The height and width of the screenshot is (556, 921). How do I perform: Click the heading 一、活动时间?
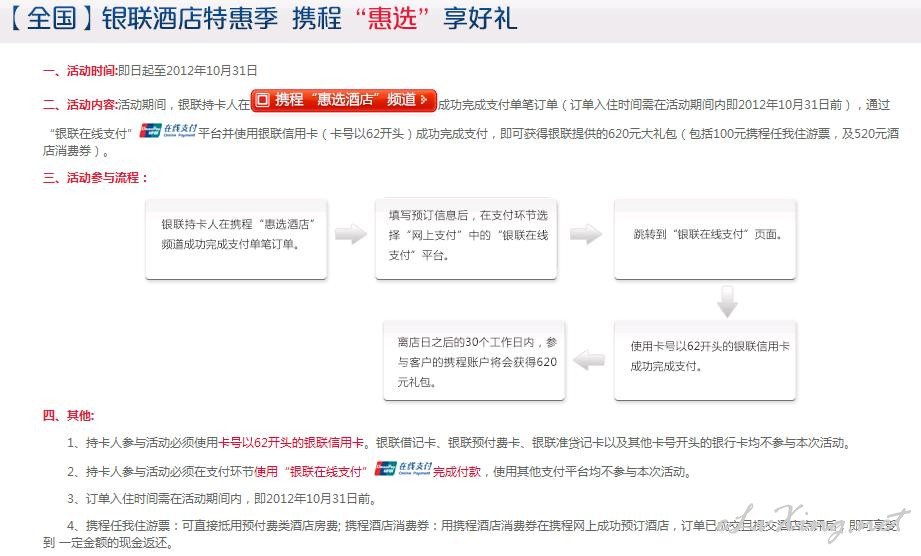pos(80,71)
